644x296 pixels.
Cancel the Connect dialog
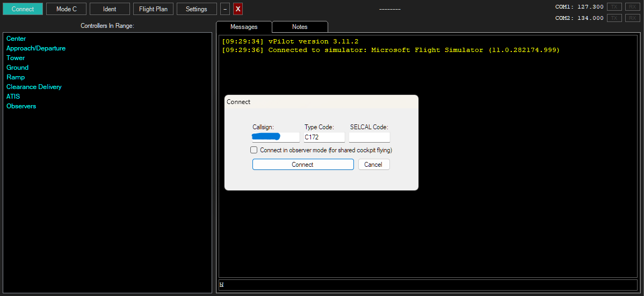[x=373, y=165]
